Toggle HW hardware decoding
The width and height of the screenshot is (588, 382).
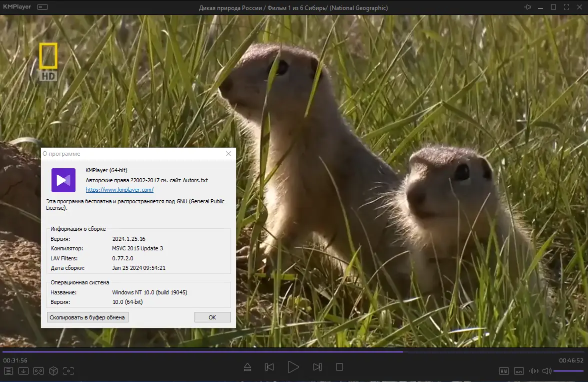coord(504,371)
